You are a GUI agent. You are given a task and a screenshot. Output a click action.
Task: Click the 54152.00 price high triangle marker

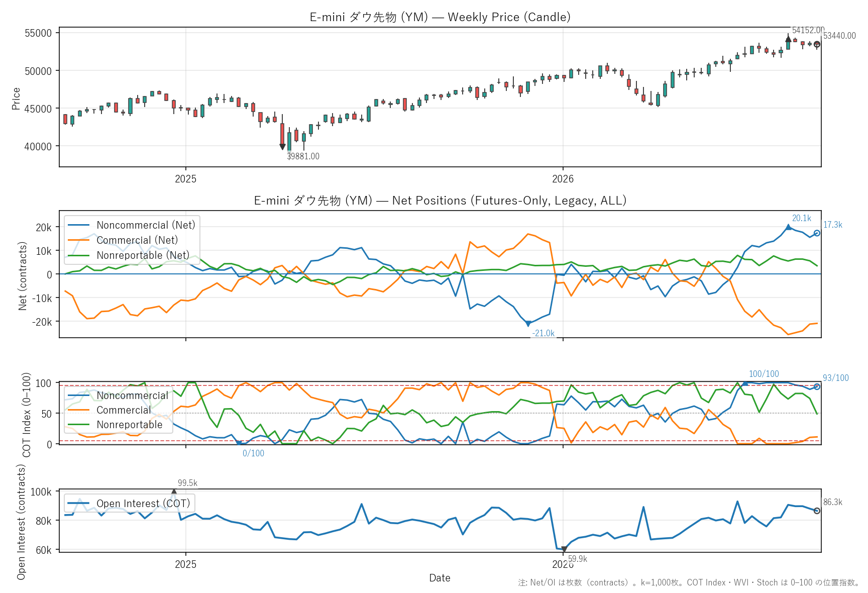click(x=788, y=38)
